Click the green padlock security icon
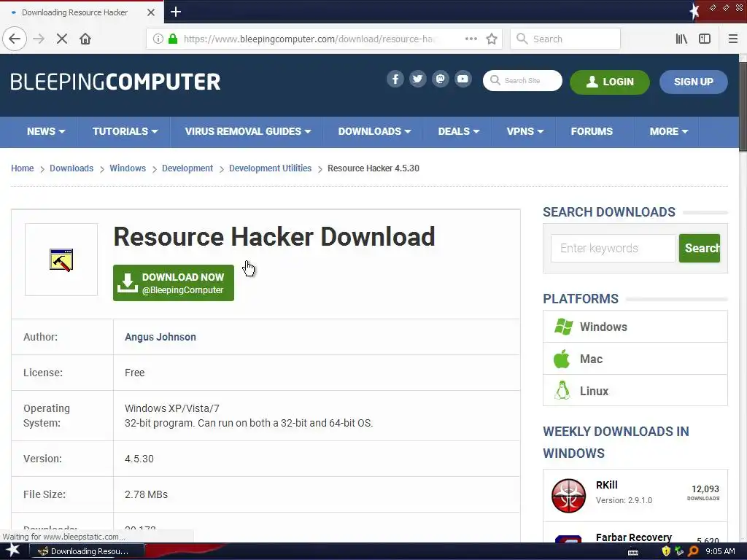 click(173, 39)
